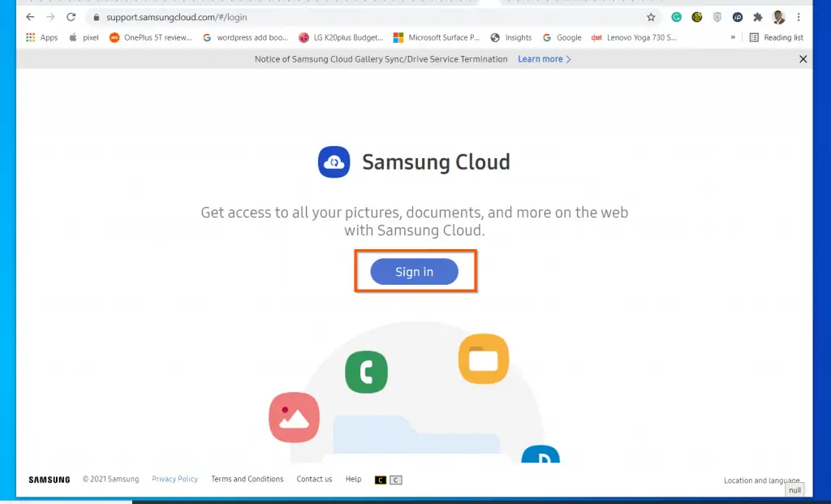Open the Grammarly extension icon
831x504 pixels.
677,16
